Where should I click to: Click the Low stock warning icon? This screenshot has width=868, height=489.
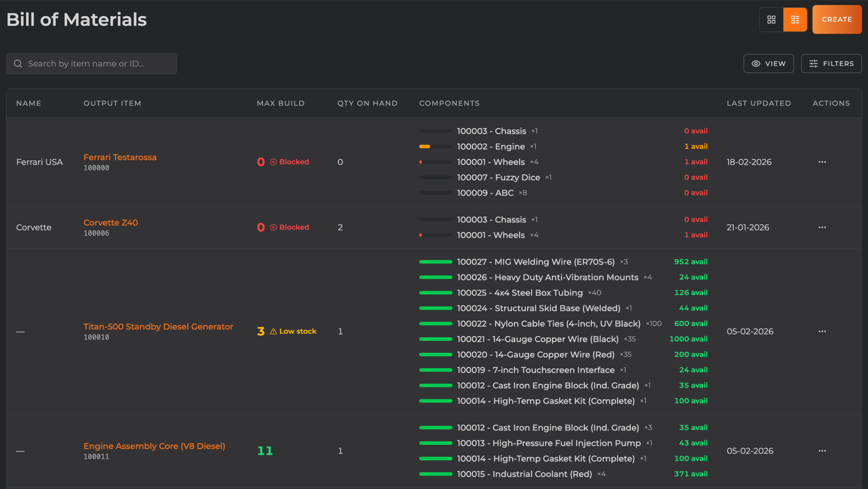pyautogui.click(x=273, y=332)
